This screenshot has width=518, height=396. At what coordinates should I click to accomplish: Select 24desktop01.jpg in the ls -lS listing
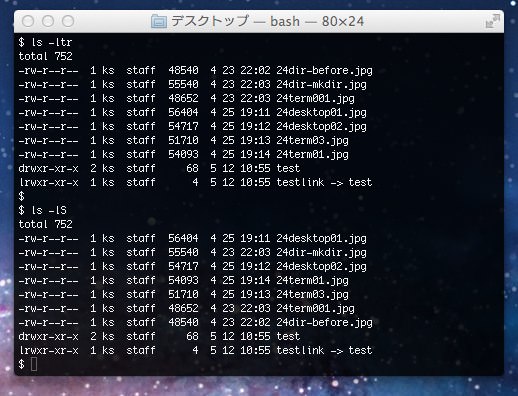[321, 239]
